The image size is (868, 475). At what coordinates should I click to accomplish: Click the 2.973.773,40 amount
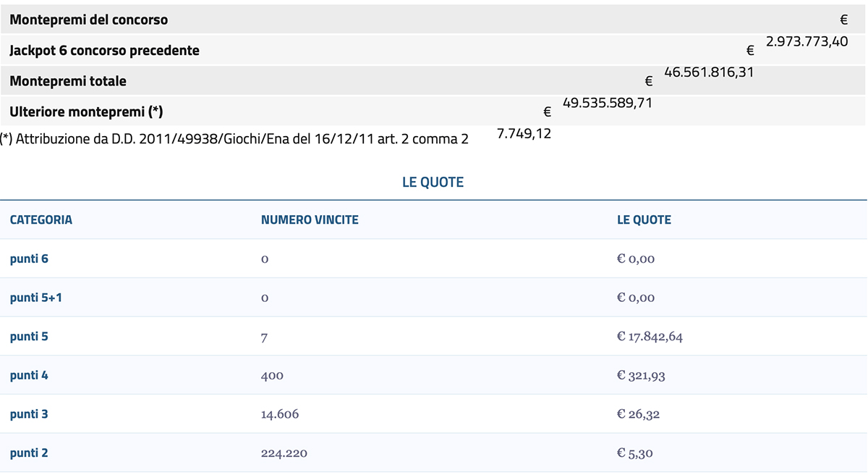pos(807,41)
